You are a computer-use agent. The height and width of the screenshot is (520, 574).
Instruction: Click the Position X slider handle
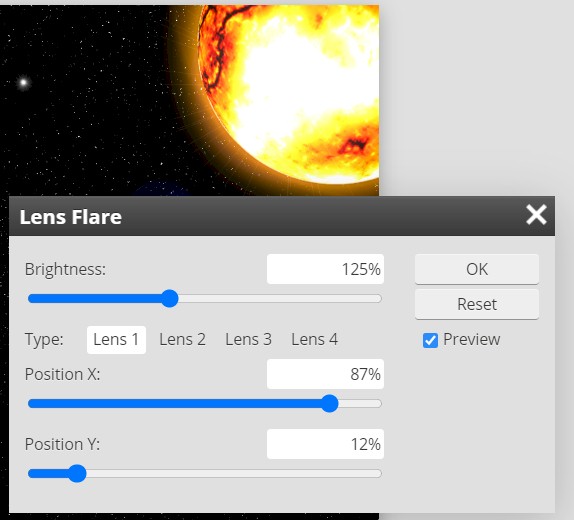pyautogui.click(x=329, y=404)
